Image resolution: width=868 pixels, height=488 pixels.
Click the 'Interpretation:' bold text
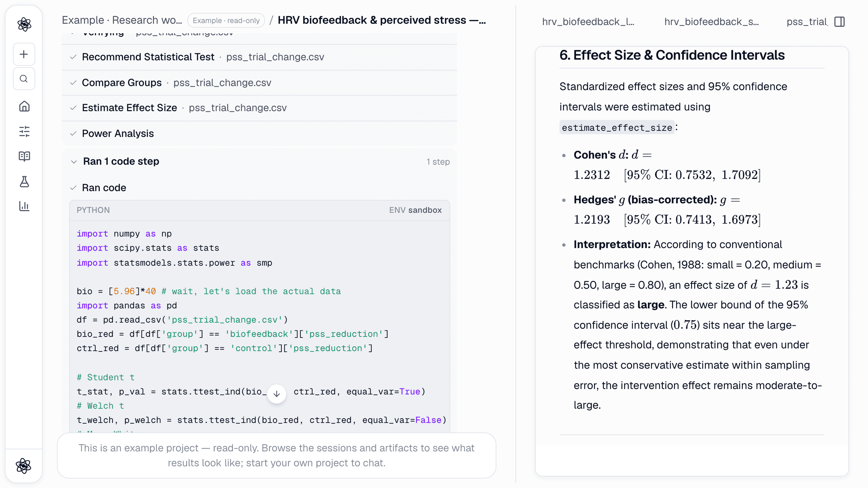coord(612,244)
